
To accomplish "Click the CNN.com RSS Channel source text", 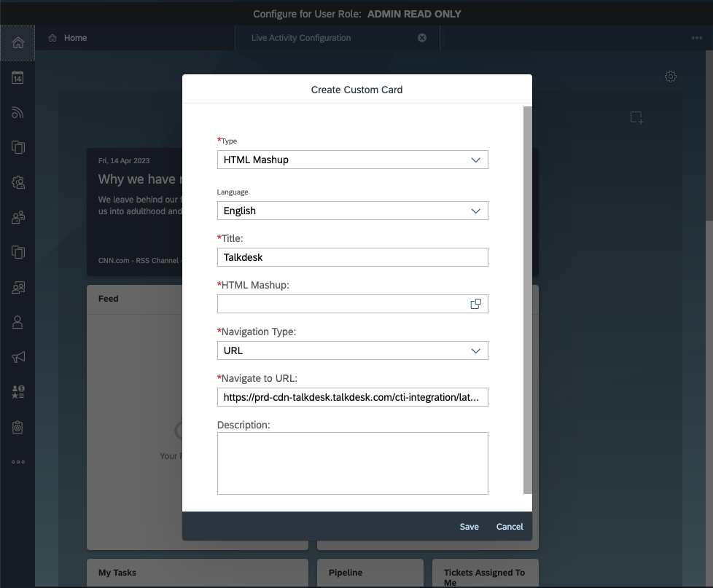I will pyautogui.click(x=139, y=260).
